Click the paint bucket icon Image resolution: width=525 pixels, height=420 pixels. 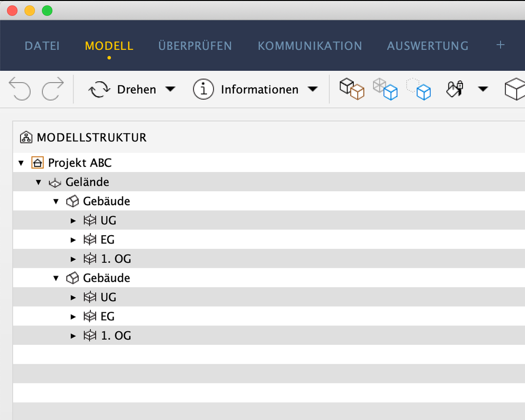454,89
